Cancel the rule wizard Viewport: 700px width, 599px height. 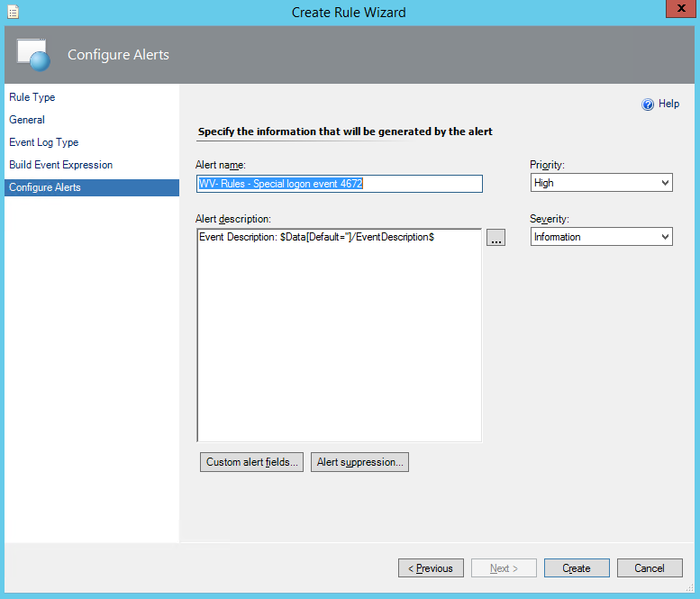649,568
